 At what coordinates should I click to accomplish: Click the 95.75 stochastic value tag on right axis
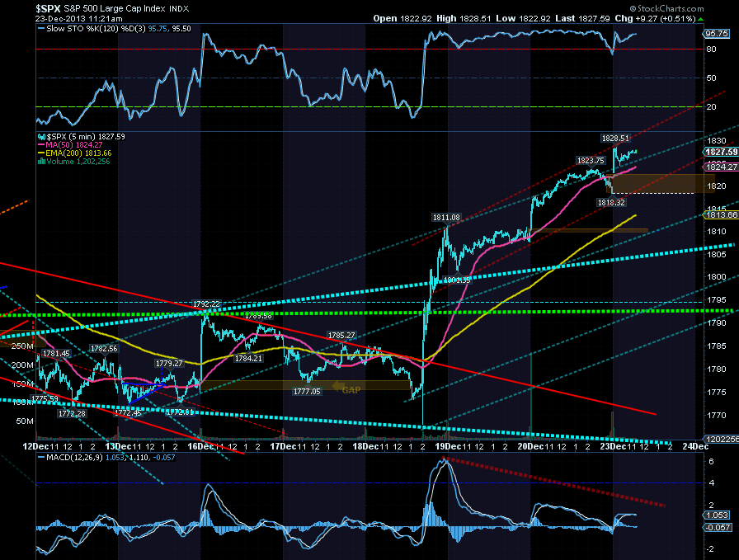pos(717,34)
